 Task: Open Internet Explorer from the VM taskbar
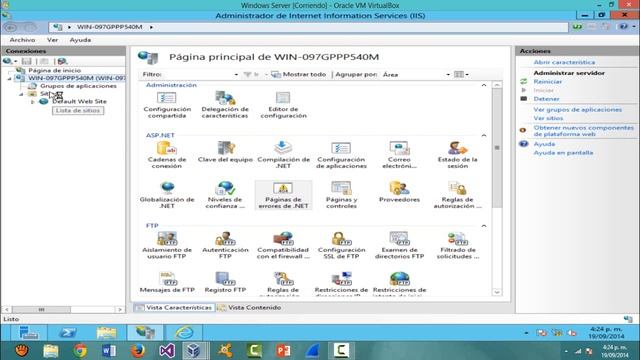click(x=184, y=333)
